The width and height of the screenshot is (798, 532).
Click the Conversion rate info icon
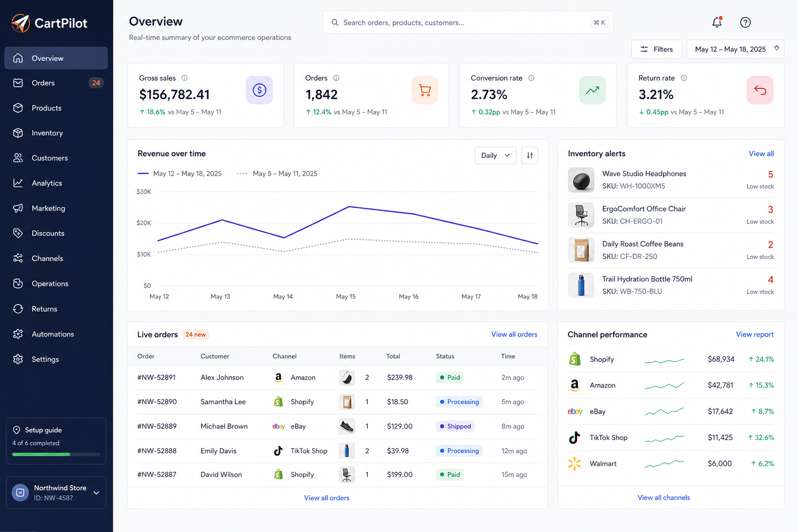pyautogui.click(x=531, y=78)
